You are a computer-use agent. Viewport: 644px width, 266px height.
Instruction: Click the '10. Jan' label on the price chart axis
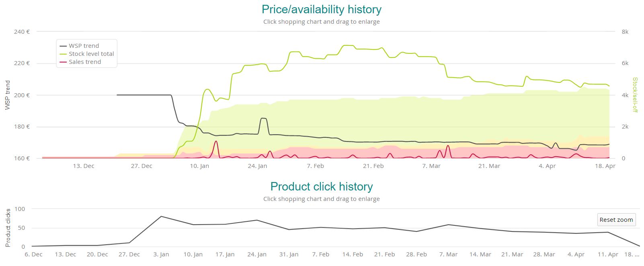point(199,166)
